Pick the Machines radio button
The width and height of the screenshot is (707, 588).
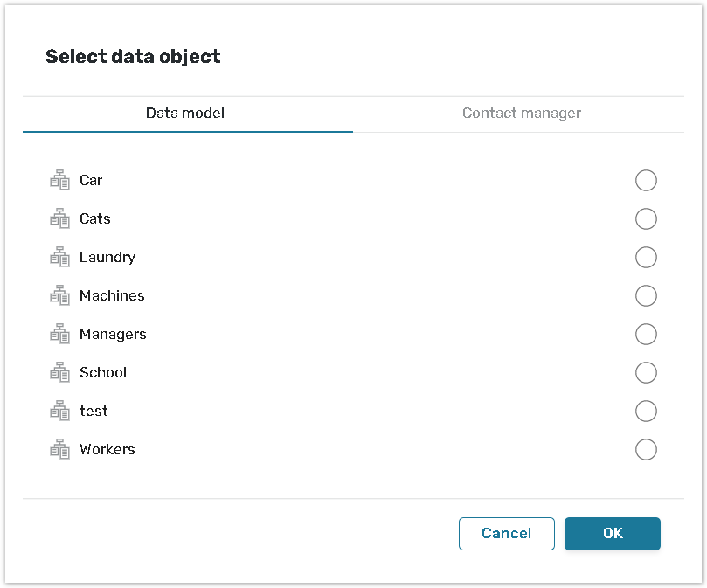(646, 296)
